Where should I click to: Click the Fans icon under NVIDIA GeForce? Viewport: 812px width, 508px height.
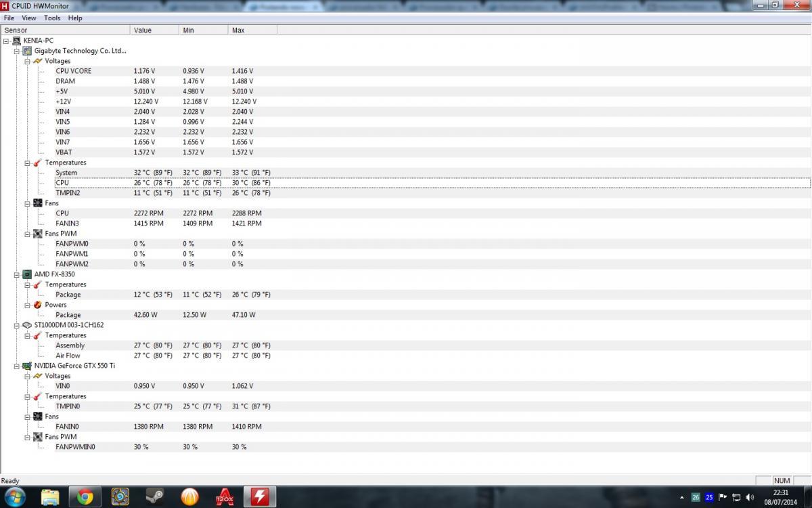point(38,417)
